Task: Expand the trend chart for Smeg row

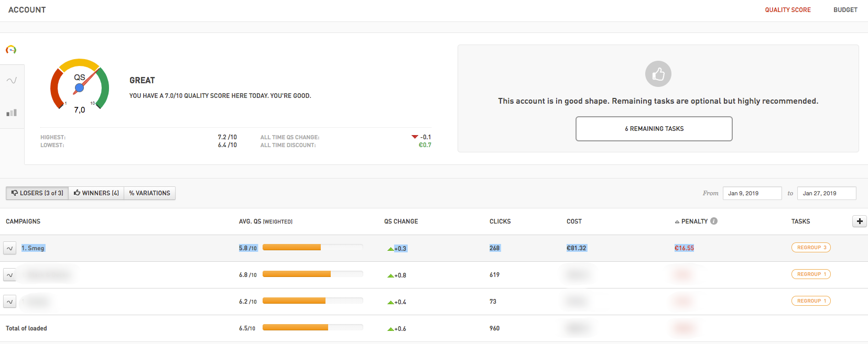Action: [9, 248]
